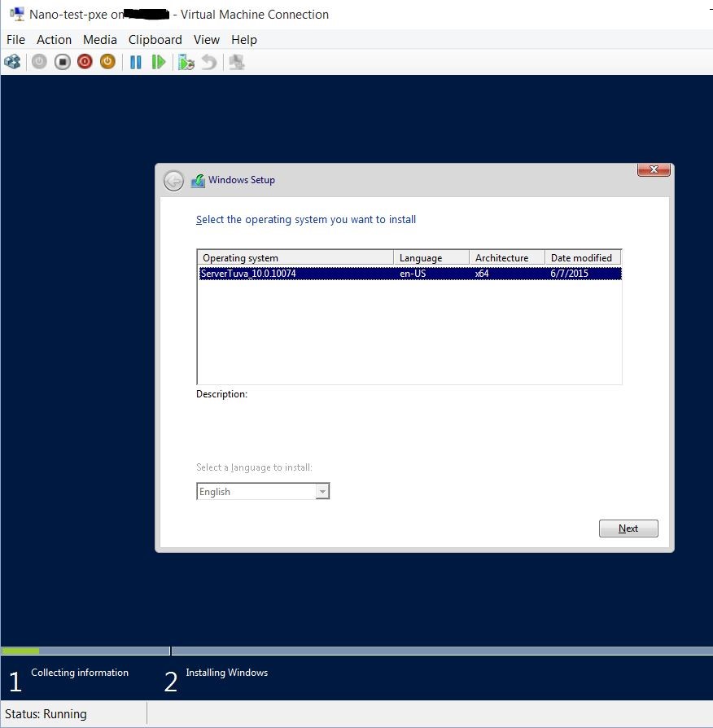Close the Windows Setup dialog
The height and width of the screenshot is (728, 713).
tap(654, 169)
